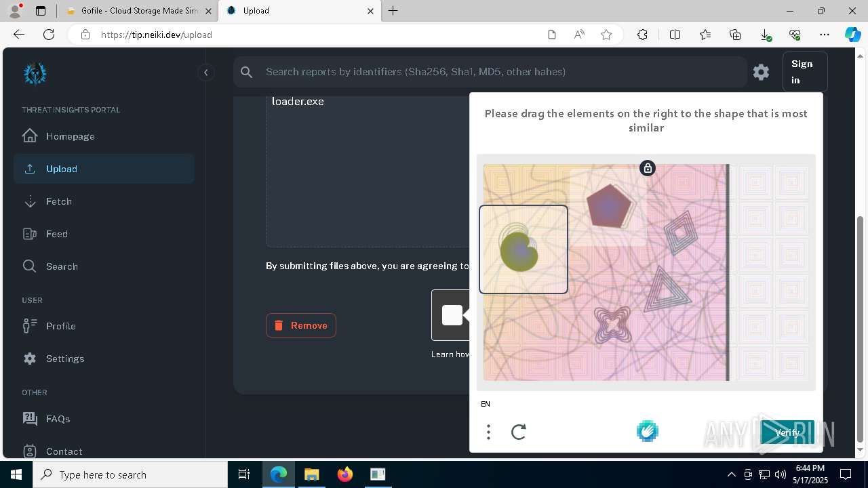
Task: View site information lock icon
Action: (x=85, y=35)
